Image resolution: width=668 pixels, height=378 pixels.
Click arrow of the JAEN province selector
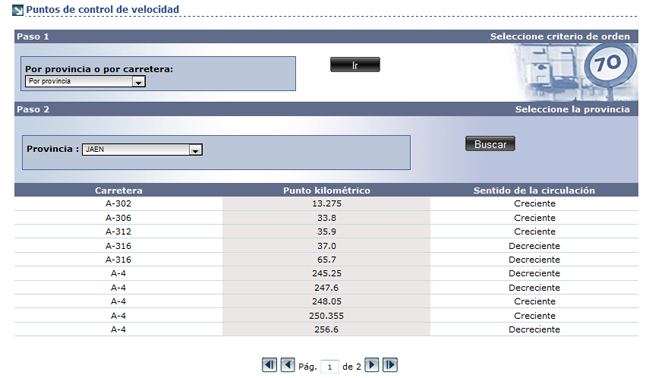(x=196, y=150)
